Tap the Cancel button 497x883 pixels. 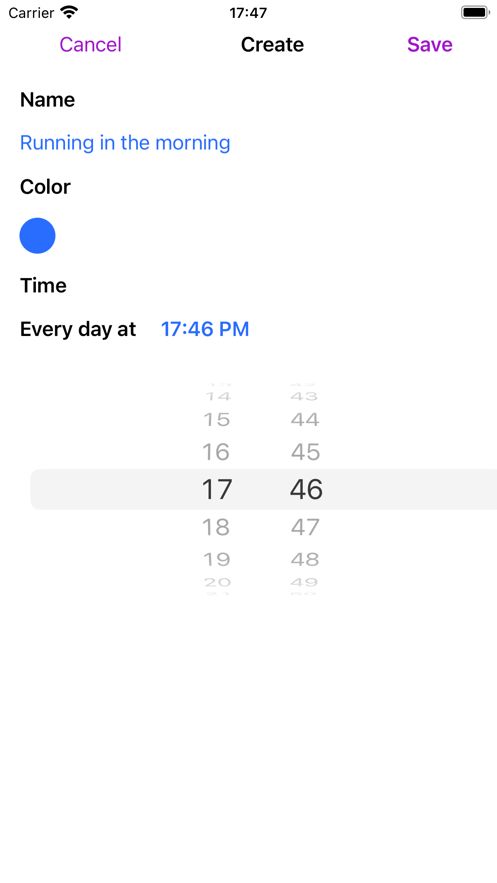pyautogui.click(x=91, y=44)
